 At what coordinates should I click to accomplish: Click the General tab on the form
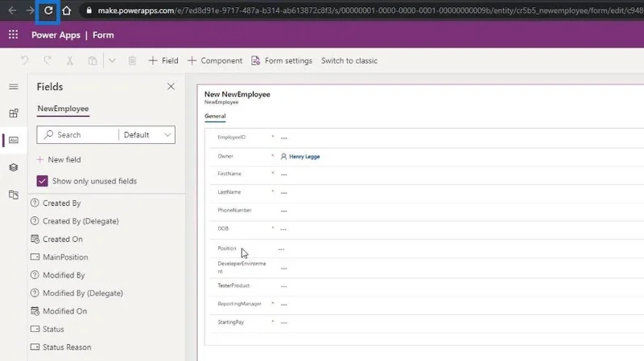coord(215,116)
